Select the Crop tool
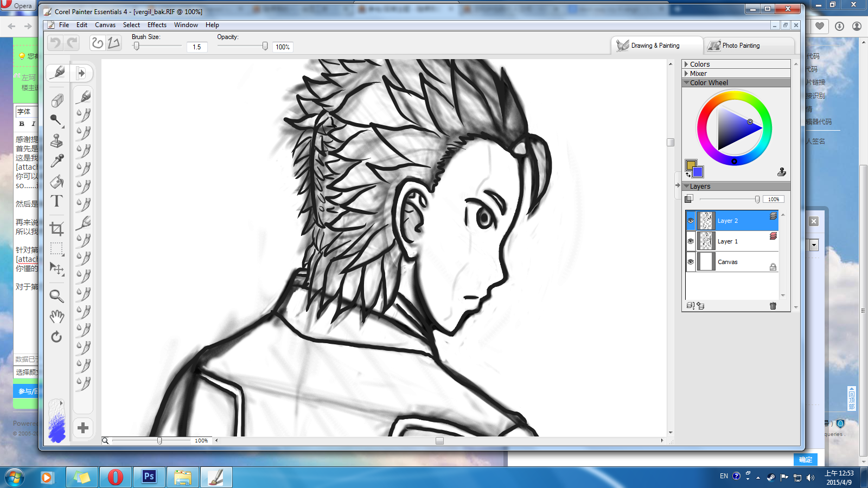The image size is (868, 488). [57, 229]
